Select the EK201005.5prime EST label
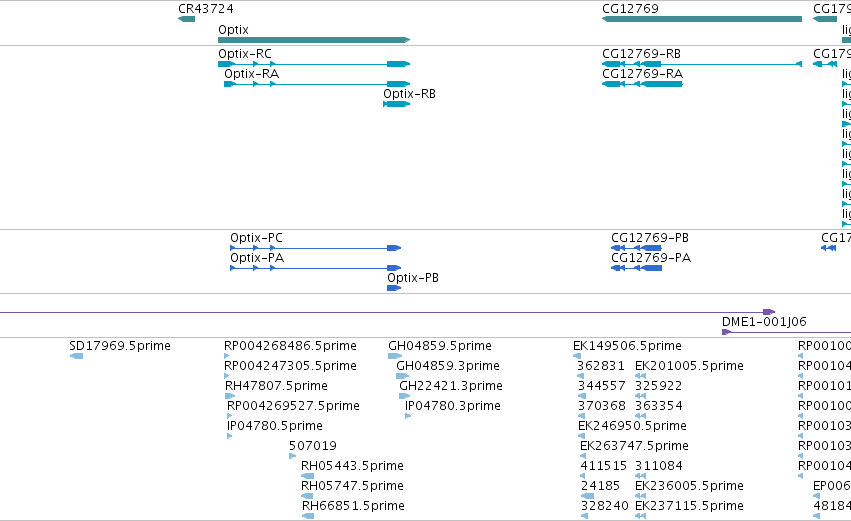This screenshot has width=851, height=521. tap(689, 366)
